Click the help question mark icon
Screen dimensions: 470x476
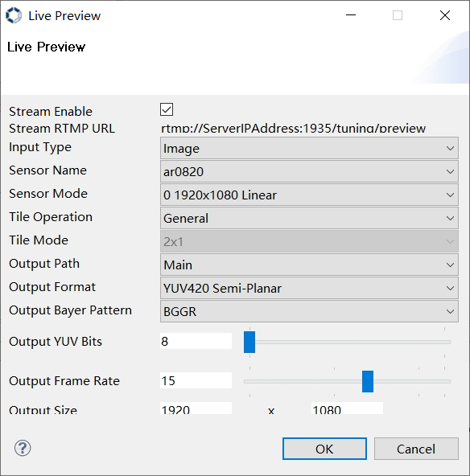pos(23,448)
